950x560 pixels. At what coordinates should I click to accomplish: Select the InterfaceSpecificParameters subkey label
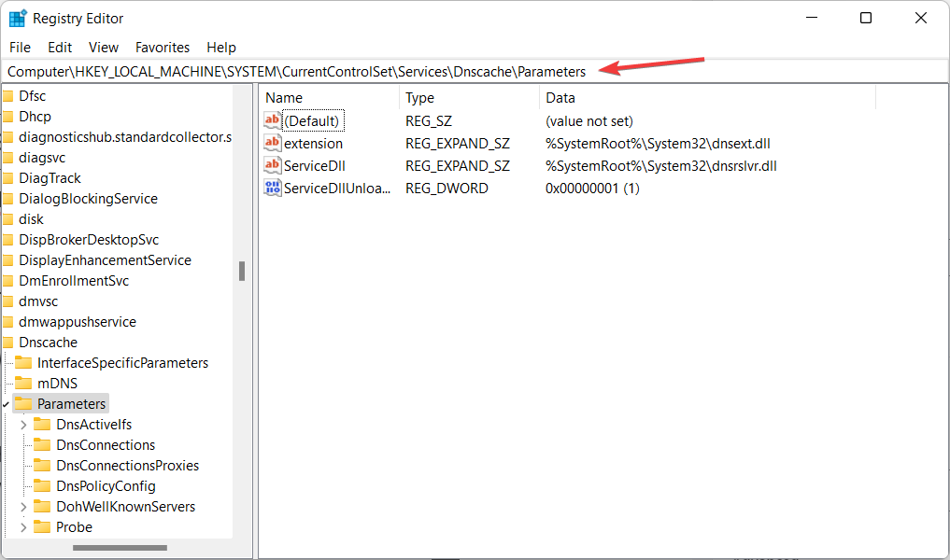click(x=122, y=363)
